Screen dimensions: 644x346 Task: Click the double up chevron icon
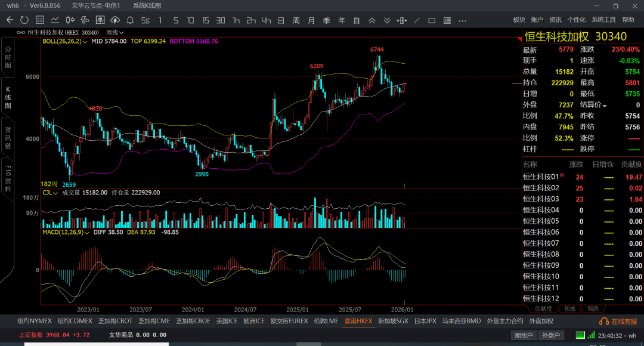(x=371, y=20)
